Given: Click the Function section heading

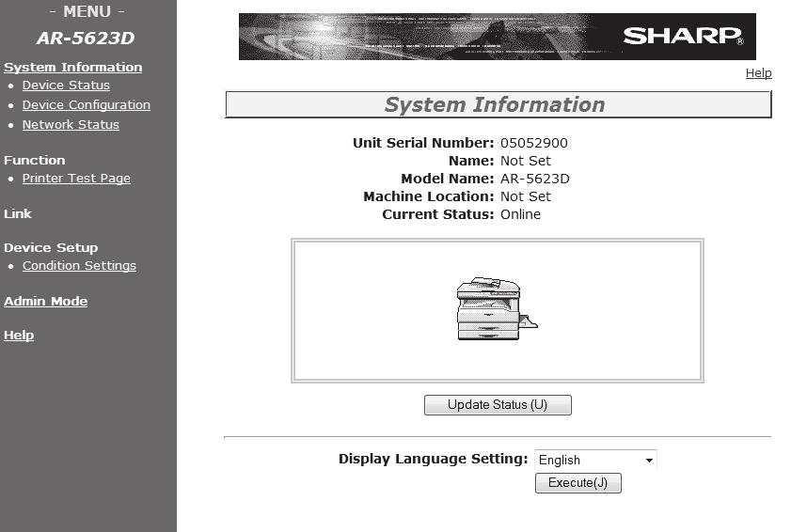Looking at the screenshot, I should click(x=34, y=161).
